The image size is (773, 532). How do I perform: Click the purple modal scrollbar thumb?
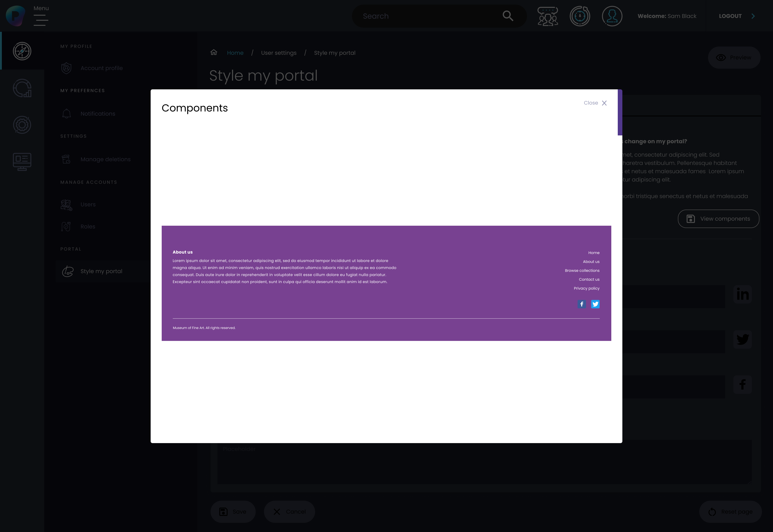click(x=620, y=112)
